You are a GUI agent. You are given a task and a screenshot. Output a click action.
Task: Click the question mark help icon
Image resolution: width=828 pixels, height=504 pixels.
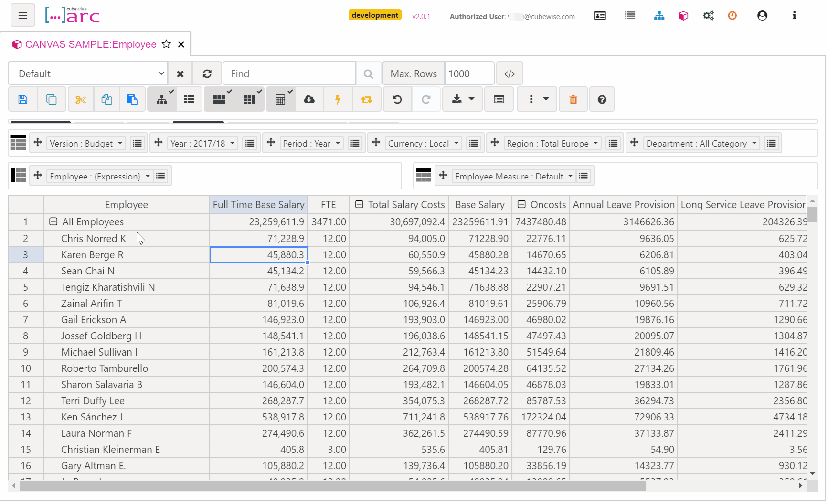[602, 99]
